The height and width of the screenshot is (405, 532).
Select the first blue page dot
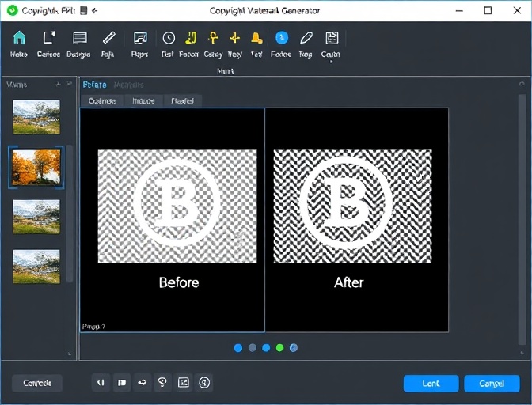pyautogui.click(x=238, y=348)
